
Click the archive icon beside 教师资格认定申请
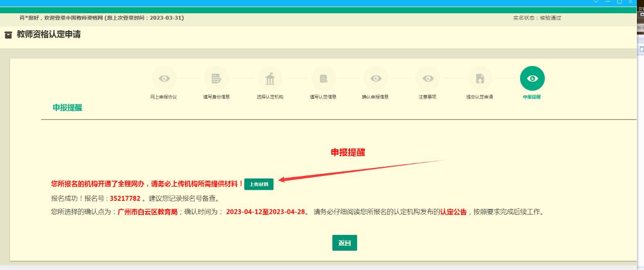(x=8, y=35)
